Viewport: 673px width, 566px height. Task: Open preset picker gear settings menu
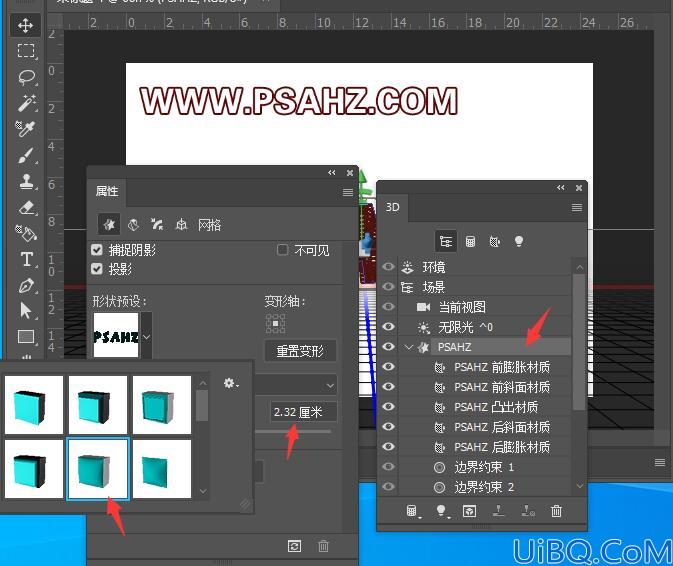point(230,383)
